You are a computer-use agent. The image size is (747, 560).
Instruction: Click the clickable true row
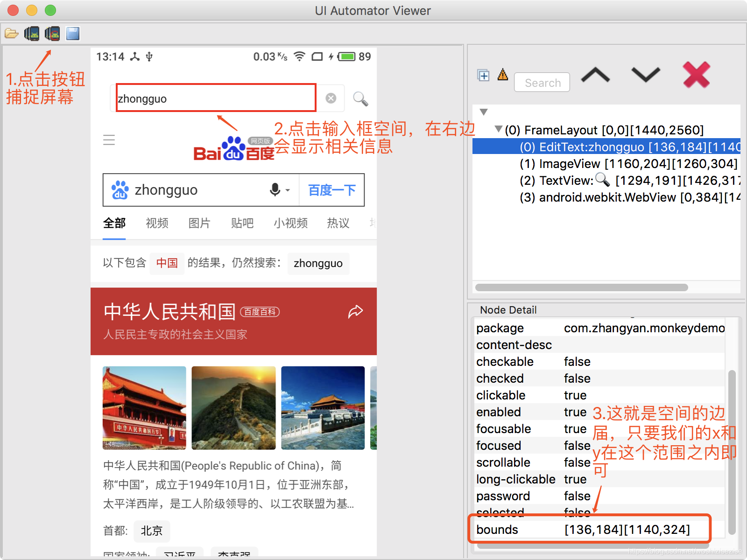pos(600,395)
